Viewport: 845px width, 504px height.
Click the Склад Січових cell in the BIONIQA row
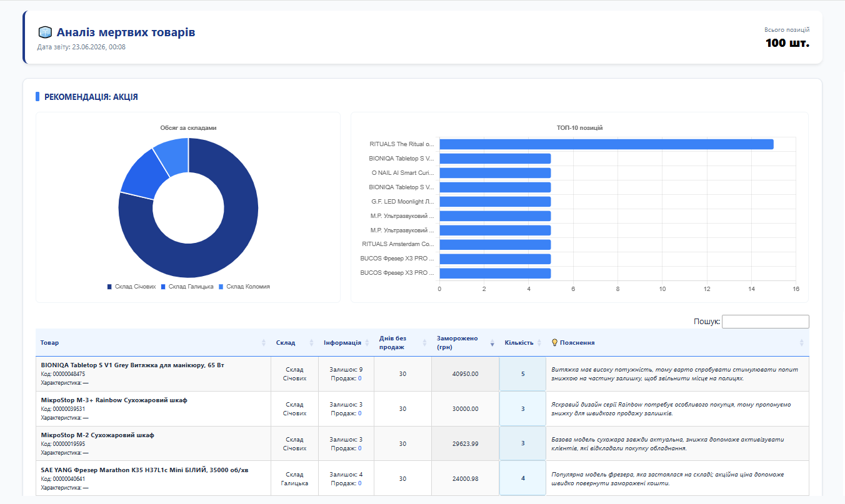294,373
